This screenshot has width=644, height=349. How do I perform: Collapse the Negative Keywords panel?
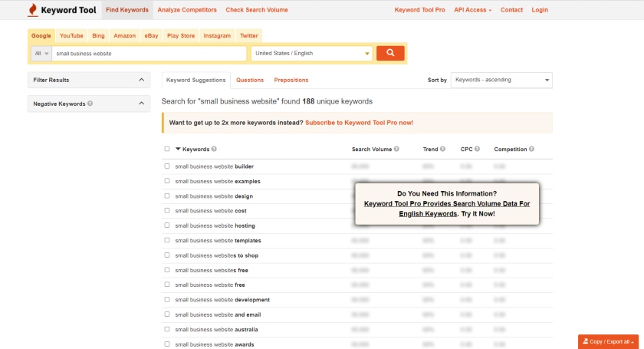(x=89, y=104)
